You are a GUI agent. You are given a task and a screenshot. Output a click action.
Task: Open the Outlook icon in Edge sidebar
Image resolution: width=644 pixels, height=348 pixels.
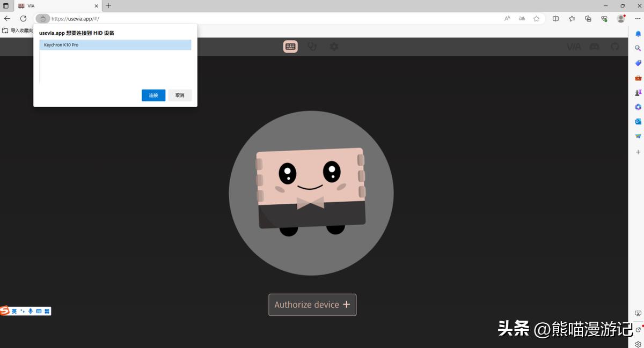click(x=638, y=121)
